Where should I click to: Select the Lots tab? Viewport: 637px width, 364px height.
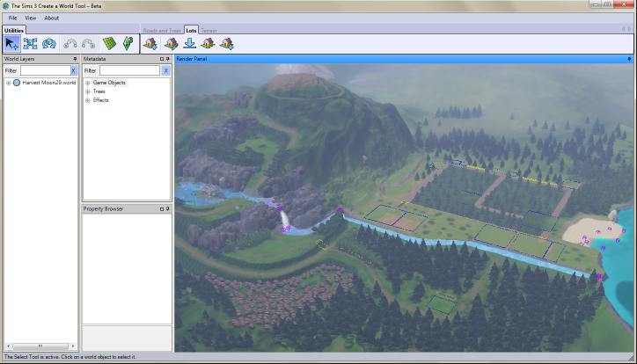191,31
